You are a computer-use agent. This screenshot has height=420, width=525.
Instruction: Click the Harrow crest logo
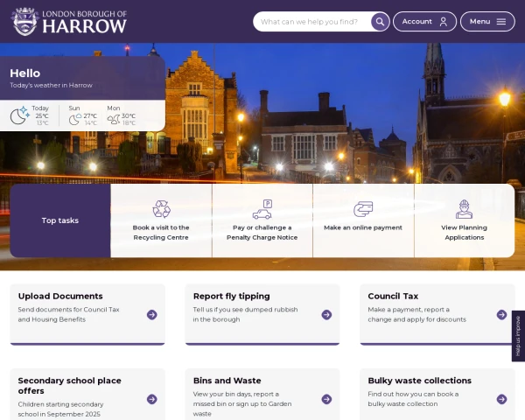click(x=24, y=21)
